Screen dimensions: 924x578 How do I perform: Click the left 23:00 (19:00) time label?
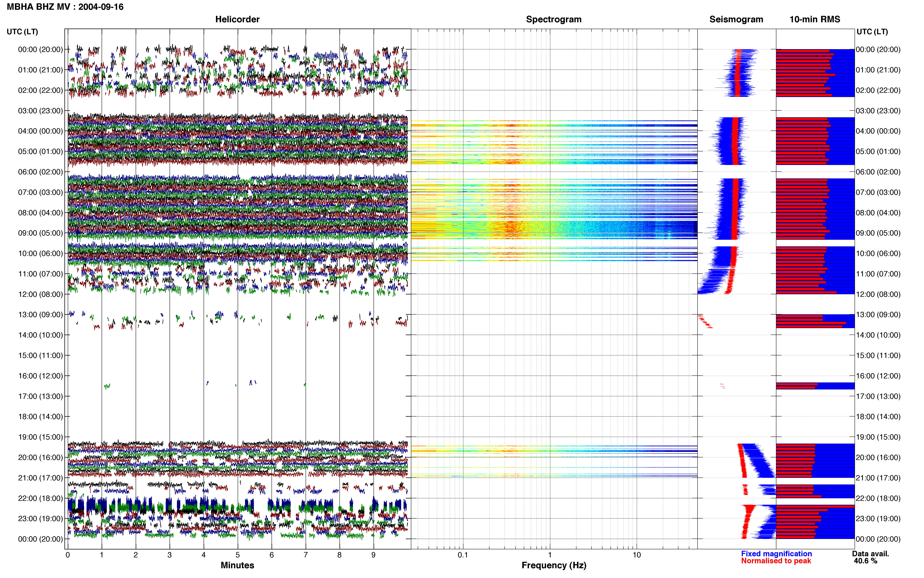pos(41,519)
